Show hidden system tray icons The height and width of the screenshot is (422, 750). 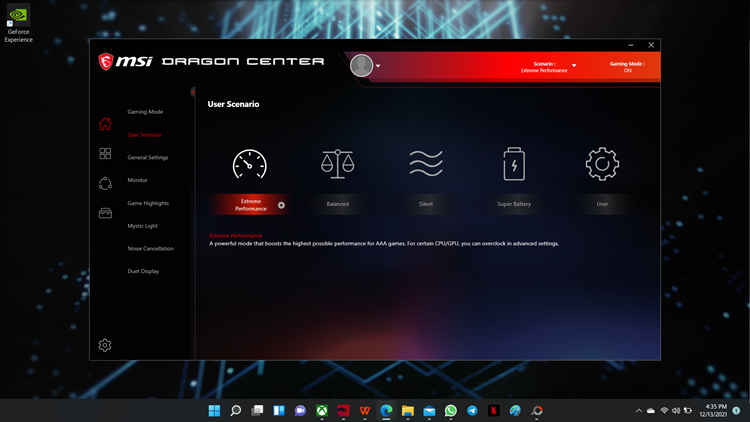click(639, 411)
